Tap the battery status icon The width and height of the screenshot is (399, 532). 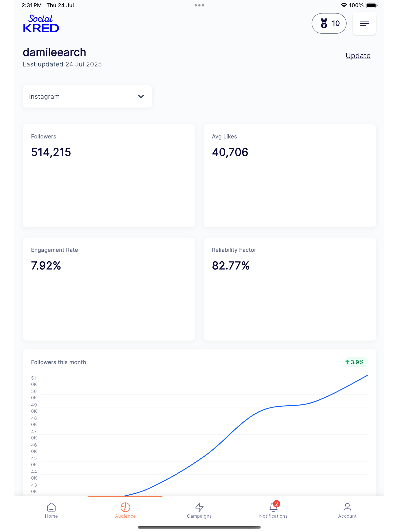coord(371,5)
